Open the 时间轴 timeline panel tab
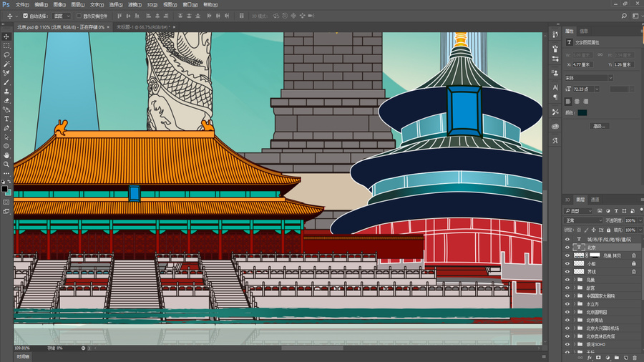The image size is (644, 362). point(23,357)
